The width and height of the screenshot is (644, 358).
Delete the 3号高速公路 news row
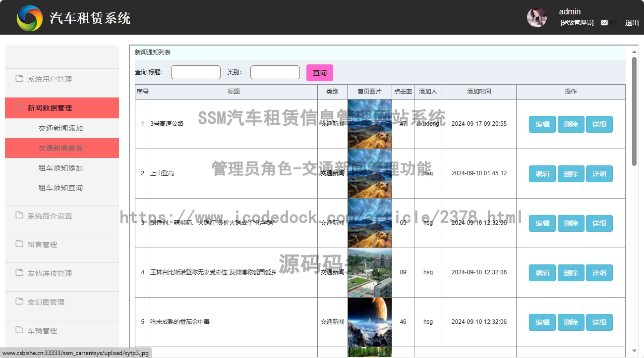point(571,124)
